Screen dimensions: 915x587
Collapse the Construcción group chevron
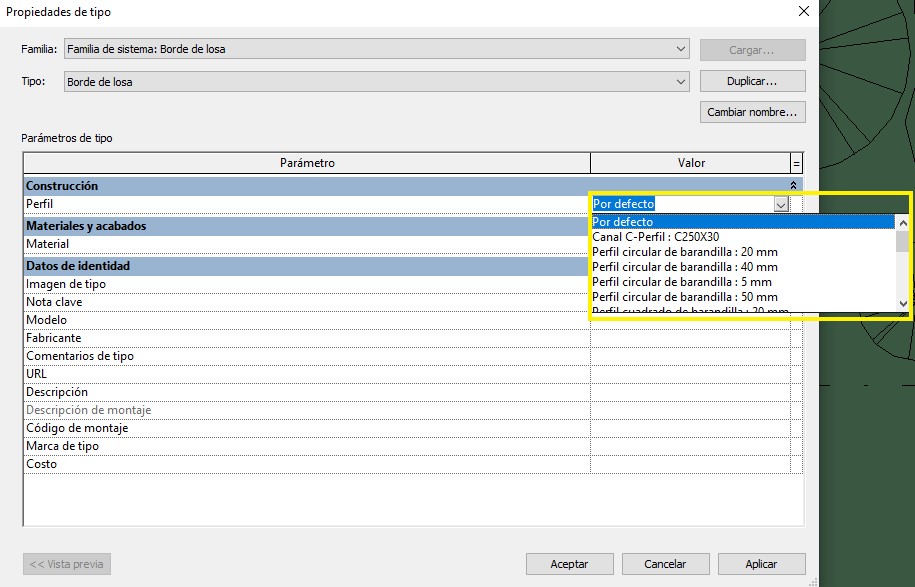[x=793, y=186]
